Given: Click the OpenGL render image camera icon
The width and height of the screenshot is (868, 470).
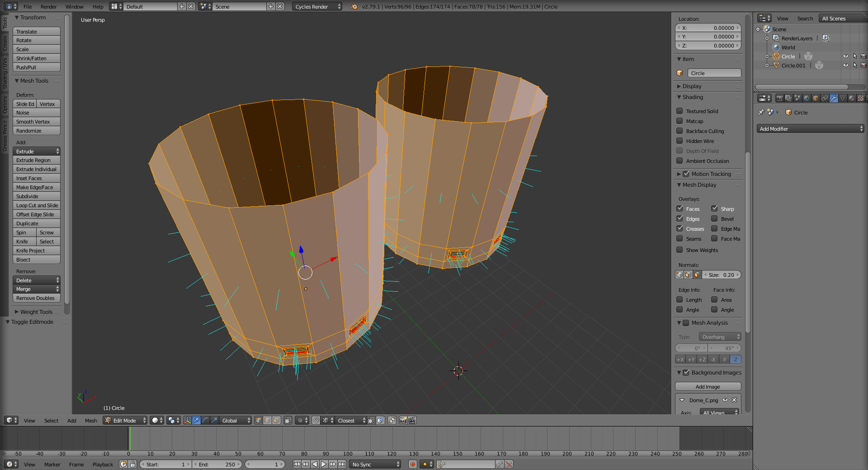Looking at the screenshot, I should [x=403, y=420].
